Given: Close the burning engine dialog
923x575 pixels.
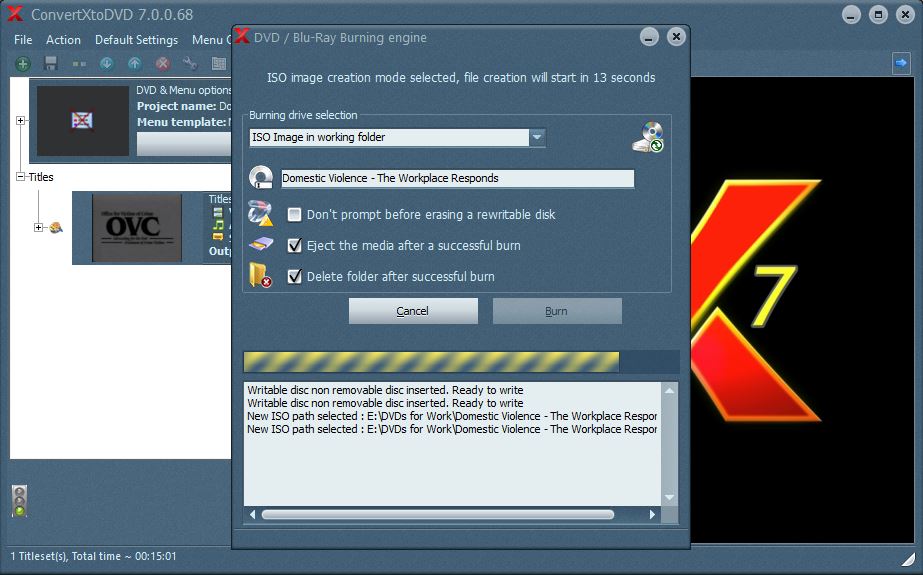Looking at the screenshot, I should pos(676,37).
